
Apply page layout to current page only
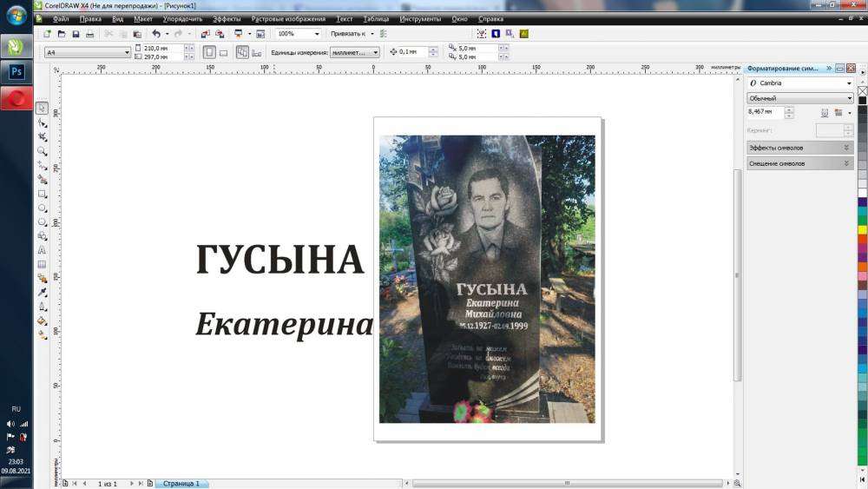click(x=256, y=53)
